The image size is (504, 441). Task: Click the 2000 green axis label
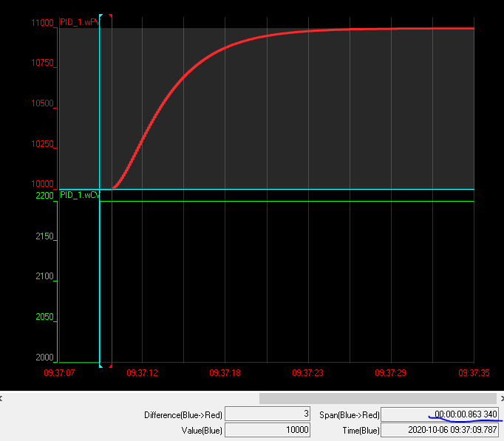44,358
